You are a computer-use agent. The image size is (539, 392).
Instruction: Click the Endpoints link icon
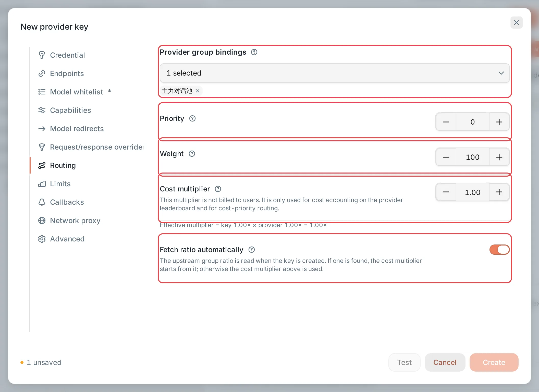point(42,73)
